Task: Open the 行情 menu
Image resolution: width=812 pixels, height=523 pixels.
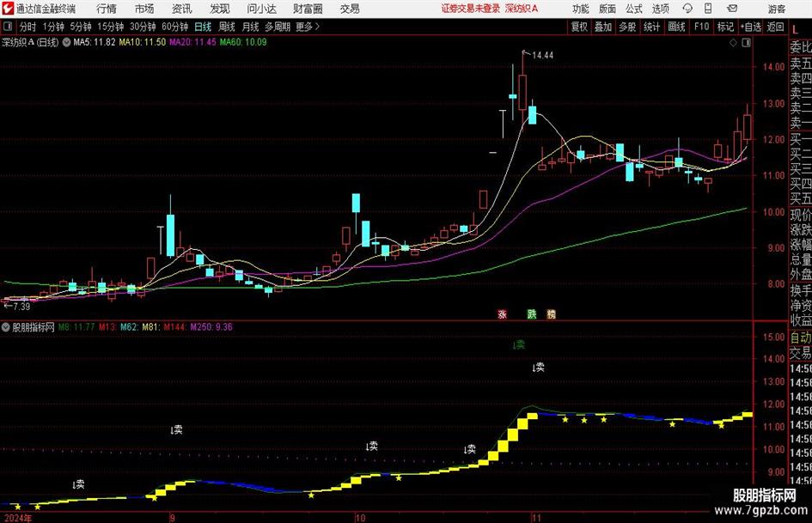Action: click(x=107, y=9)
